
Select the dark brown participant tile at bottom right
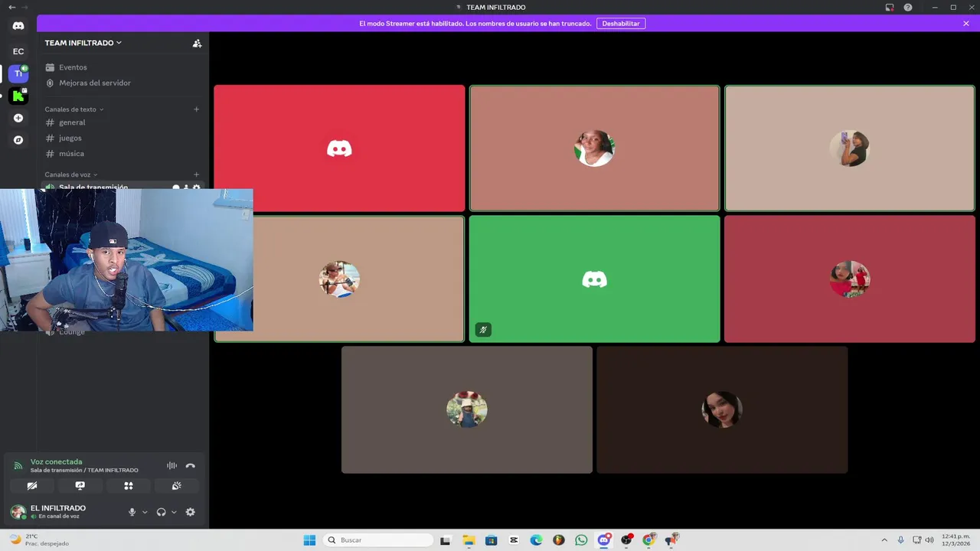coord(722,409)
